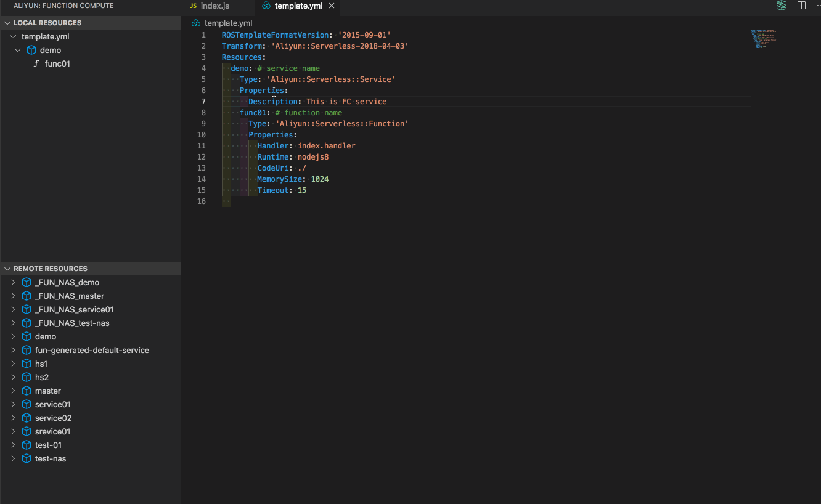Expand the demo service in Remote Resources

(13, 336)
